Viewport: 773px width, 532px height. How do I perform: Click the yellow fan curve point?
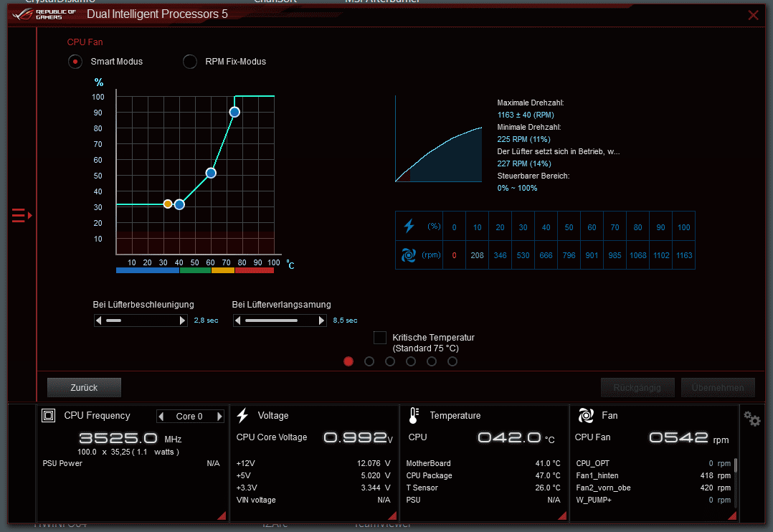(168, 204)
